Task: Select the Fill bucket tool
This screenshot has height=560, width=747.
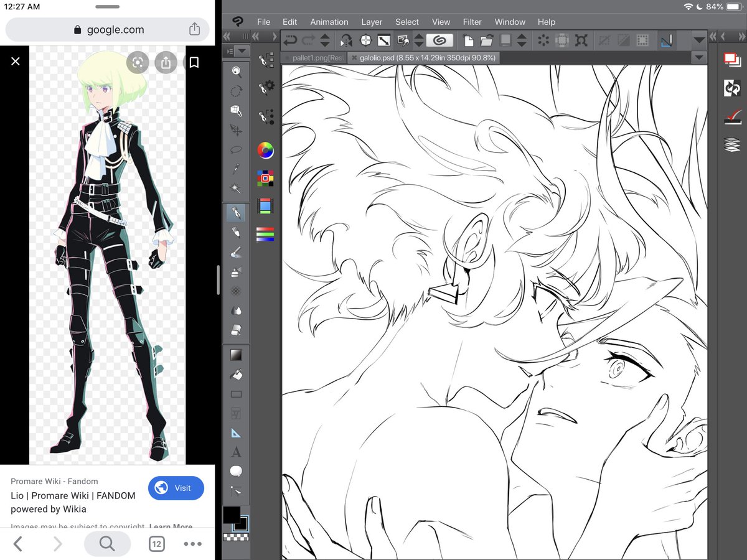Action: pyautogui.click(x=236, y=375)
